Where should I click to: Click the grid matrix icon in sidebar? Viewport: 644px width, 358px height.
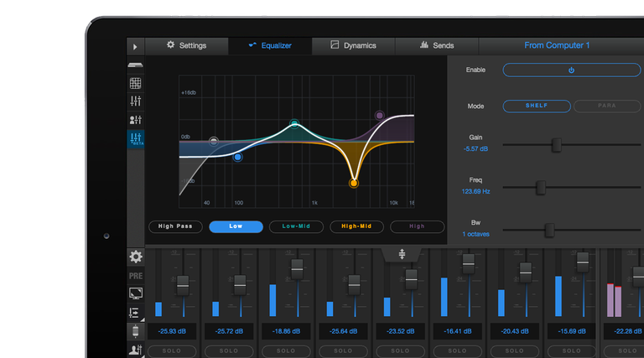click(x=135, y=83)
